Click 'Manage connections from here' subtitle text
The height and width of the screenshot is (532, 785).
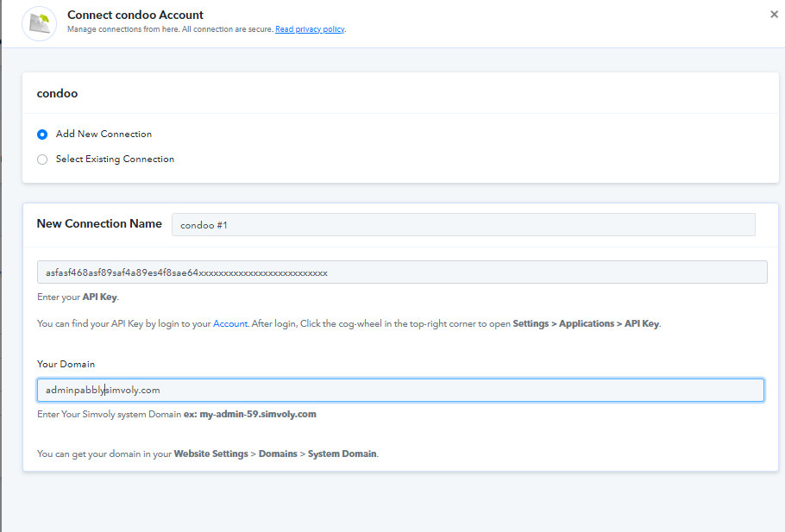123,29
